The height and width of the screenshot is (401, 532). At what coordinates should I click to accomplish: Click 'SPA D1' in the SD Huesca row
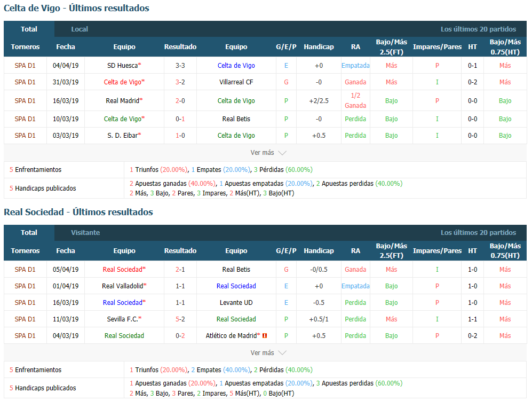[x=25, y=66]
